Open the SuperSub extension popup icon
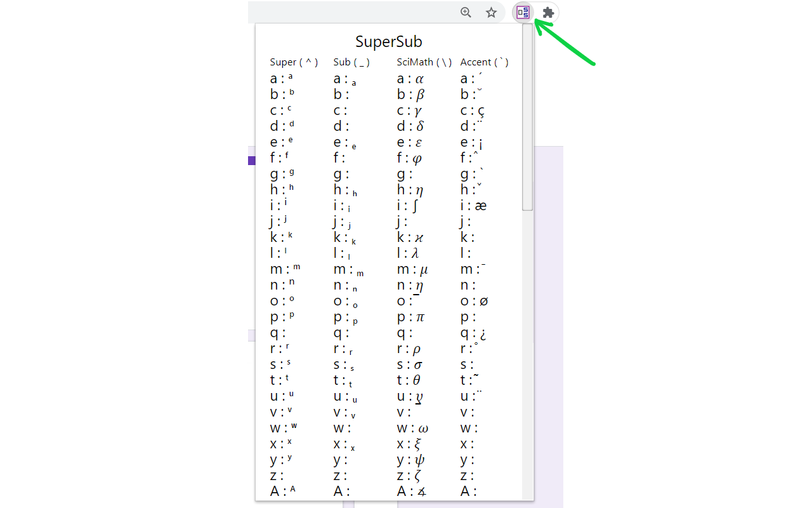Viewport: 812px width, 508px height. pyautogui.click(x=523, y=12)
